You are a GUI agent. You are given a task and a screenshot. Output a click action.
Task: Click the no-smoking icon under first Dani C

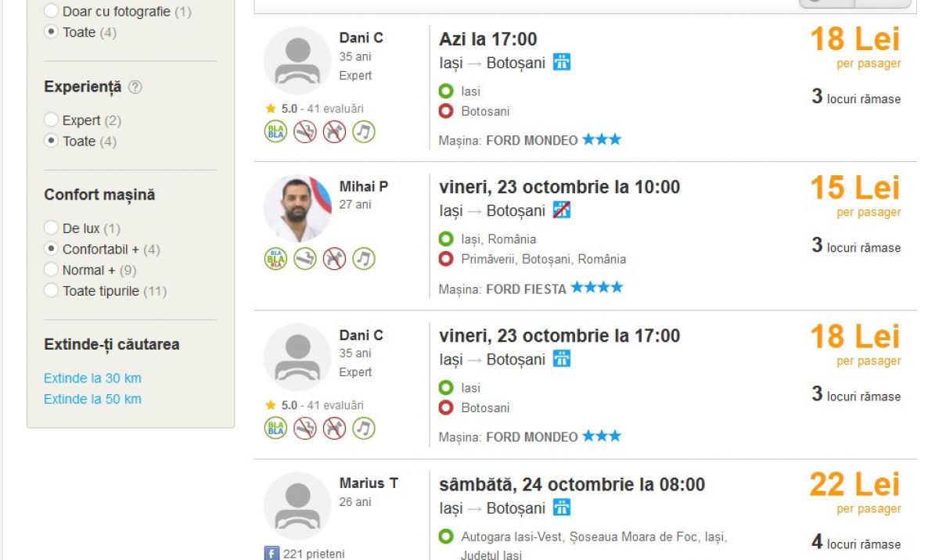[305, 131]
